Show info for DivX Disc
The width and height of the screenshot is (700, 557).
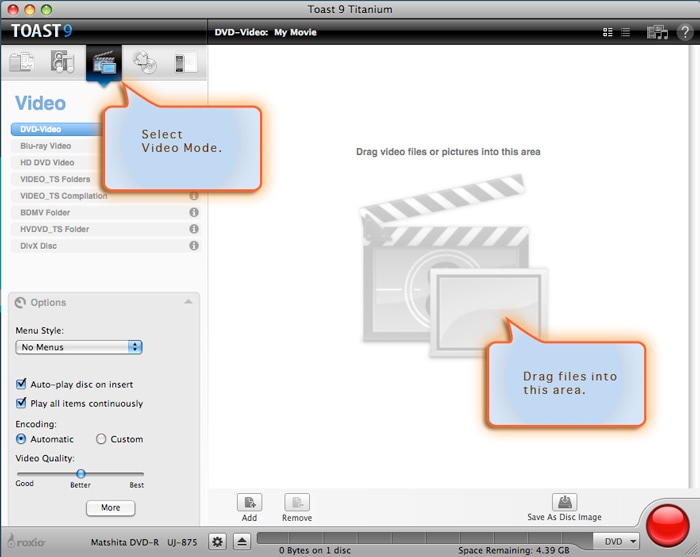194,245
